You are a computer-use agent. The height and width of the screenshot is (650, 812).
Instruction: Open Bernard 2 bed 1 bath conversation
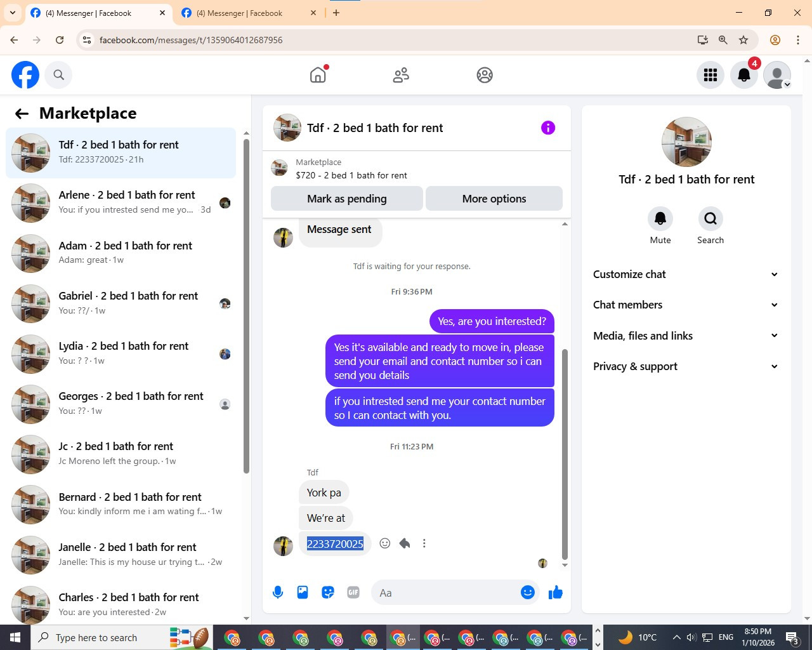(x=121, y=505)
